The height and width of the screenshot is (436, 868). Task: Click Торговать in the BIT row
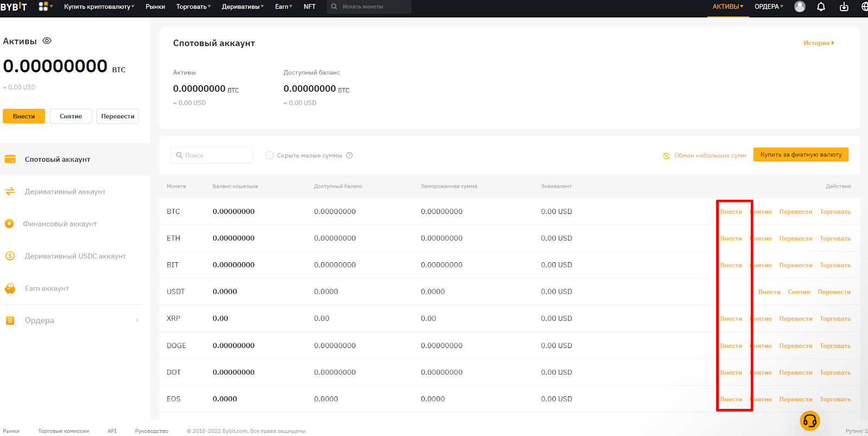835,265
